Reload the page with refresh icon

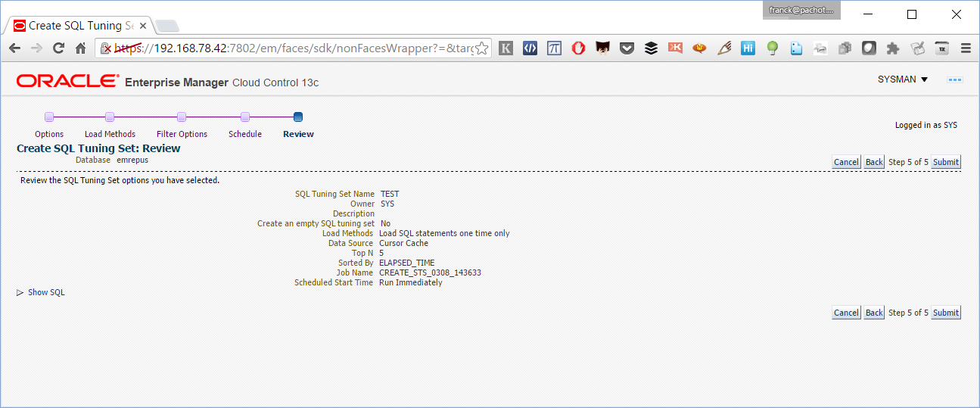click(58, 48)
